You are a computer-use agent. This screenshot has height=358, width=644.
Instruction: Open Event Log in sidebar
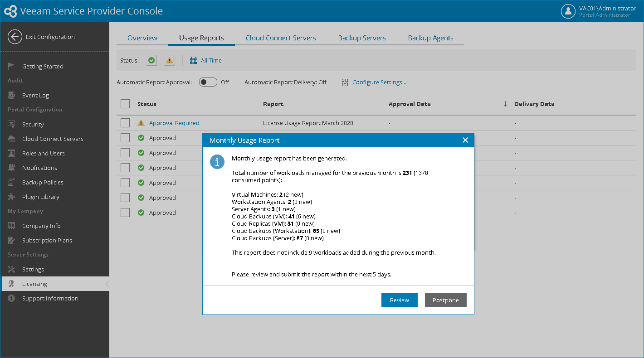pos(35,95)
